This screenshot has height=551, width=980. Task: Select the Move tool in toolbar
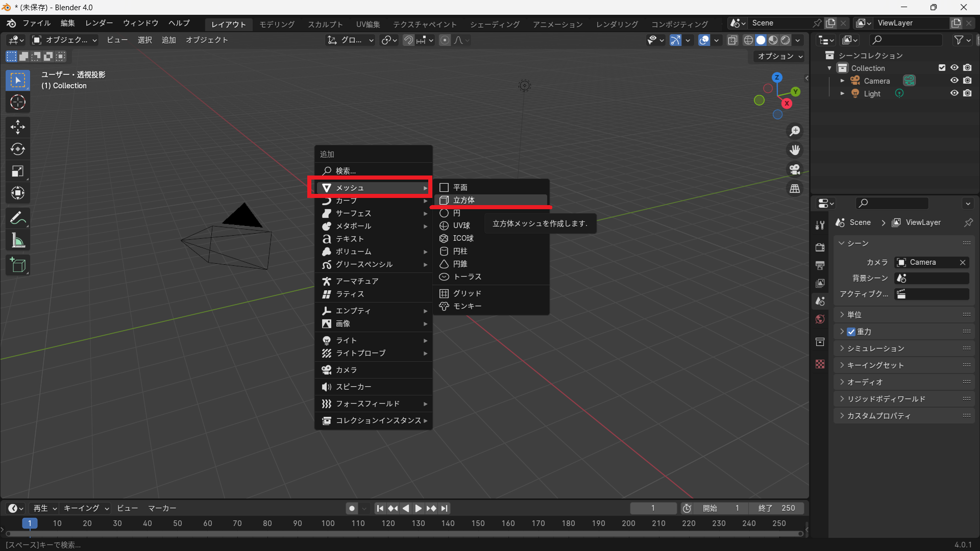point(18,127)
